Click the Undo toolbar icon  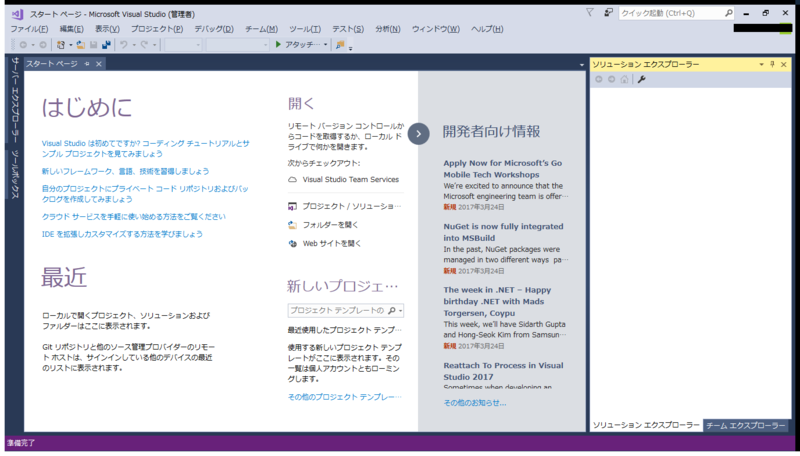click(123, 45)
